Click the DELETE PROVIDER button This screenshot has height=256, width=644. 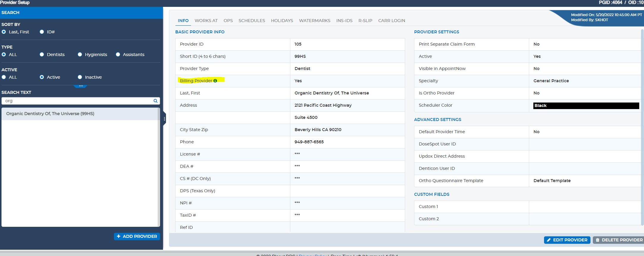(618, 240)
